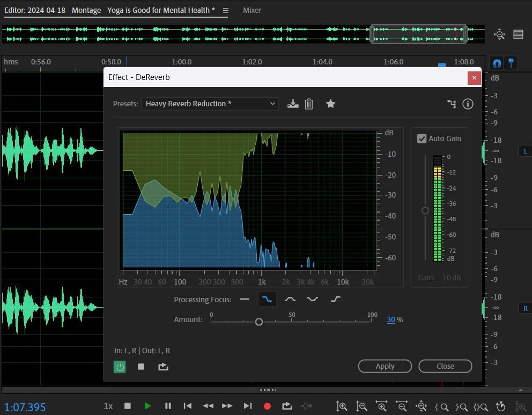The height and width of the screenshot is (415, 532).
Task: Move playhead to next marker
Action: pos(248,406)
